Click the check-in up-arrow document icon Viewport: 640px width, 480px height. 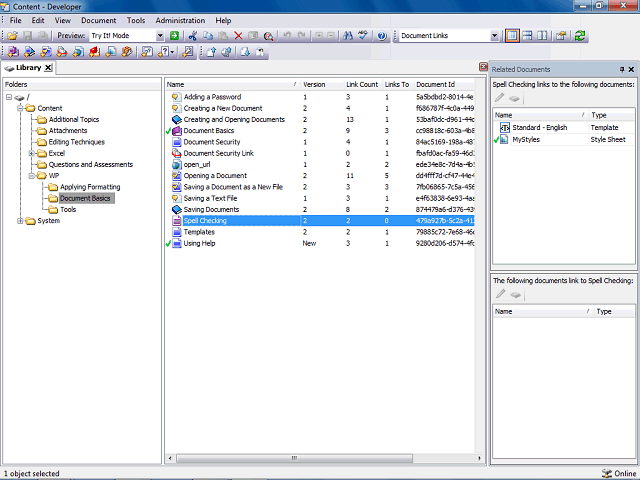click(211, 52)
